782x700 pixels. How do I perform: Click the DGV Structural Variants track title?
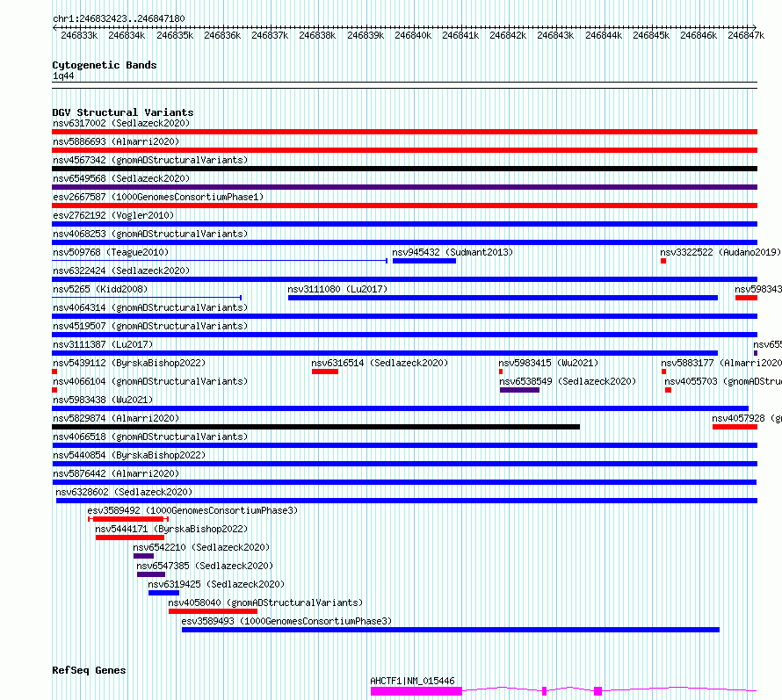123,112
